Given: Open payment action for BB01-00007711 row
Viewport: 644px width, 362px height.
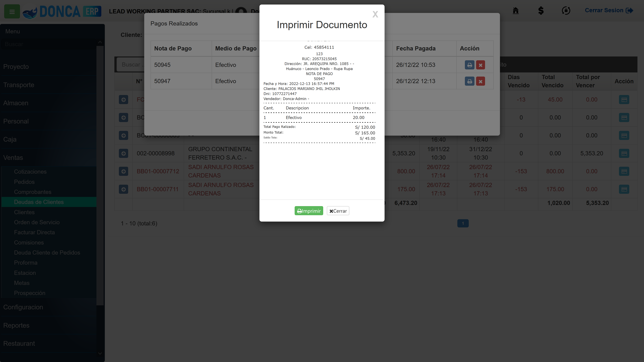Looking at the screenshot, I should pos(624,189).
